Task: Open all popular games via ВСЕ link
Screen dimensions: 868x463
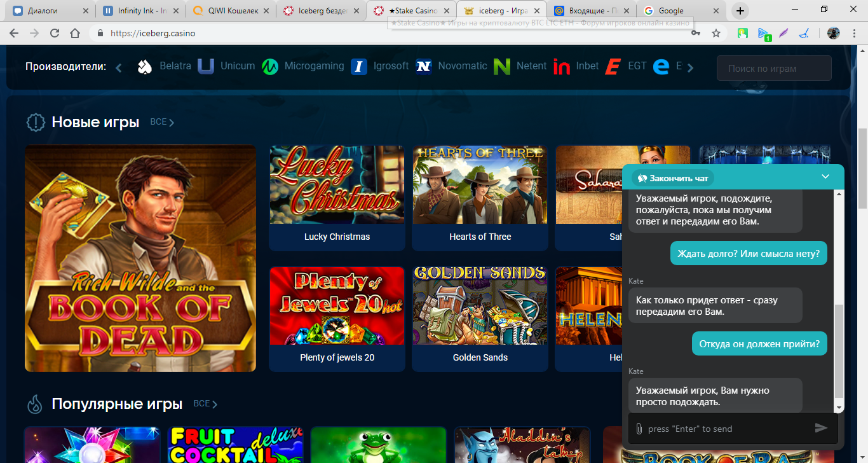Action: (x=205, y=404)
